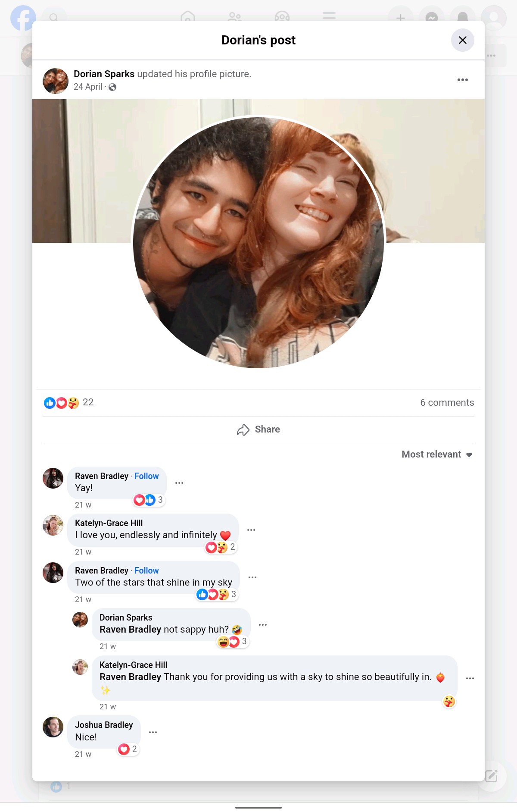
Task: Expand the Most relevant sort dropdown
Action: (437, 455)
